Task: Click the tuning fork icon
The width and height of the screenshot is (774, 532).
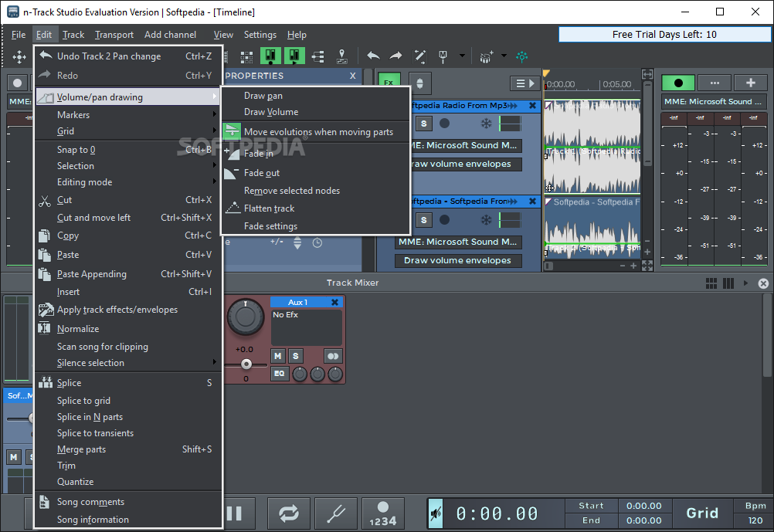Action: (x=336, y=513)
